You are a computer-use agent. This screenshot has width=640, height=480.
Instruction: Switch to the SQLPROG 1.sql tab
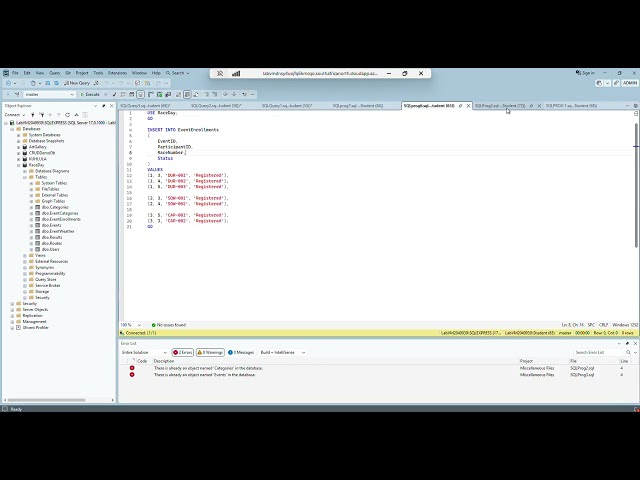coord(571,106)
